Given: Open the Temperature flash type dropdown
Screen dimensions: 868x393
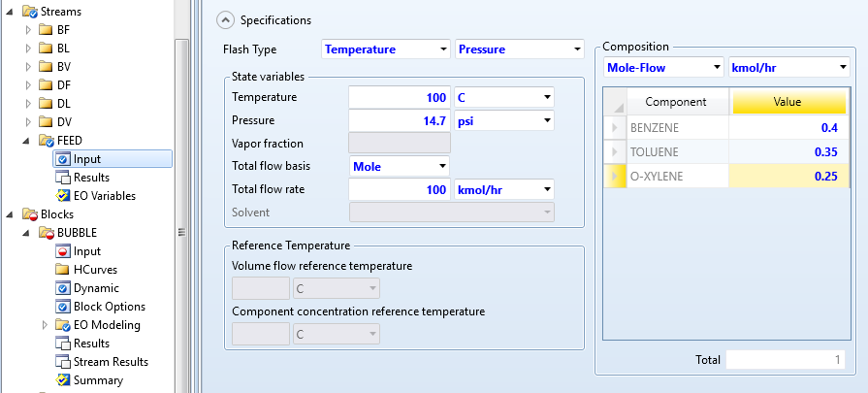Looking at the screenshot, I should coord(443,49).
